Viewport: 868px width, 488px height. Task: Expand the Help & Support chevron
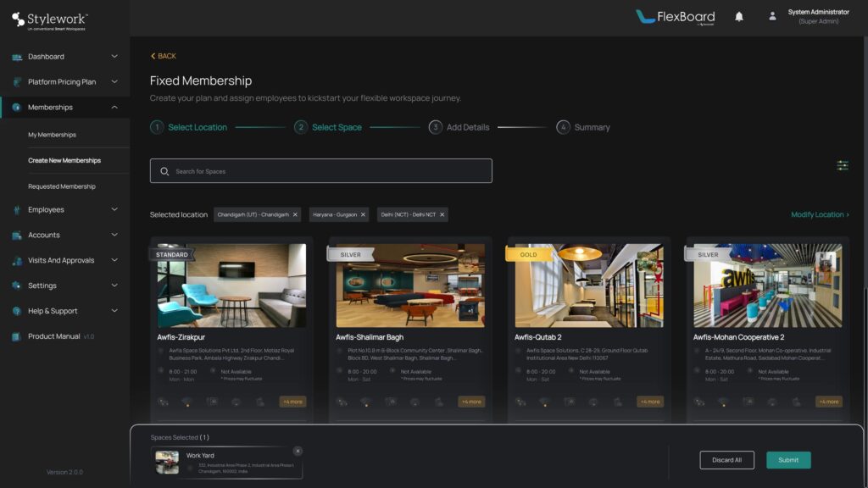coord(114,311)
